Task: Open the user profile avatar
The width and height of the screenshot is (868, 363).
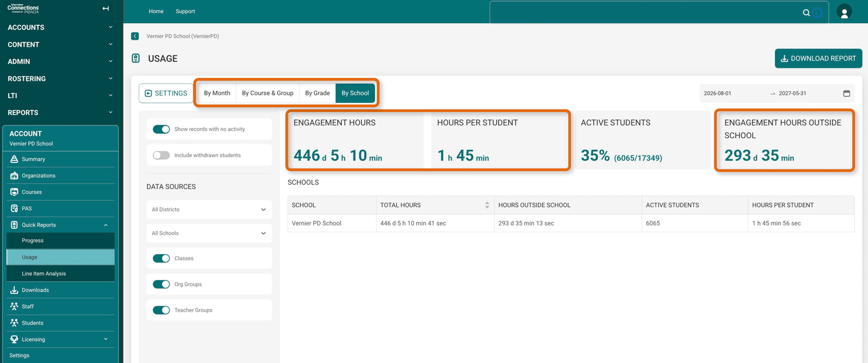Action: [x=844, y=12]
